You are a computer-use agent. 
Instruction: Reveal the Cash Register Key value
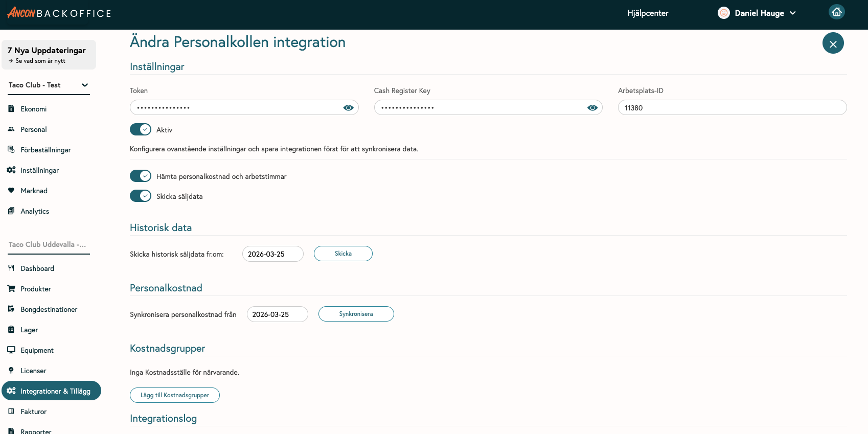click(x=592, y=108)
